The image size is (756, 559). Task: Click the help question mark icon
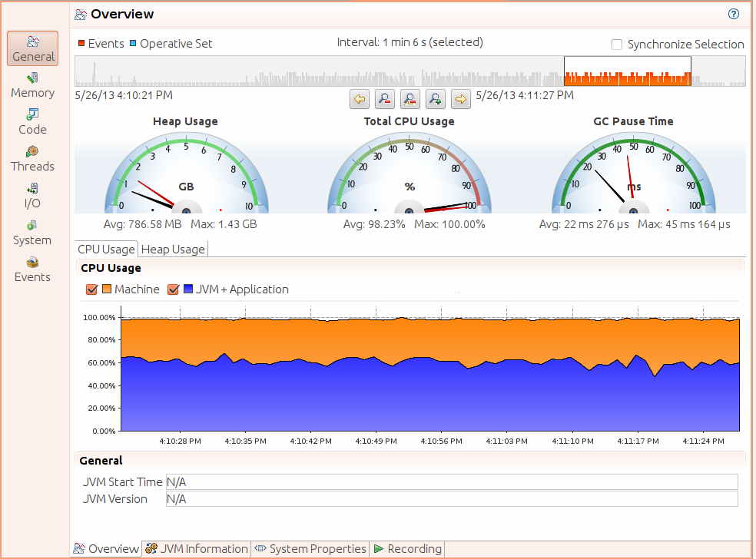click(x=734, y=14)
